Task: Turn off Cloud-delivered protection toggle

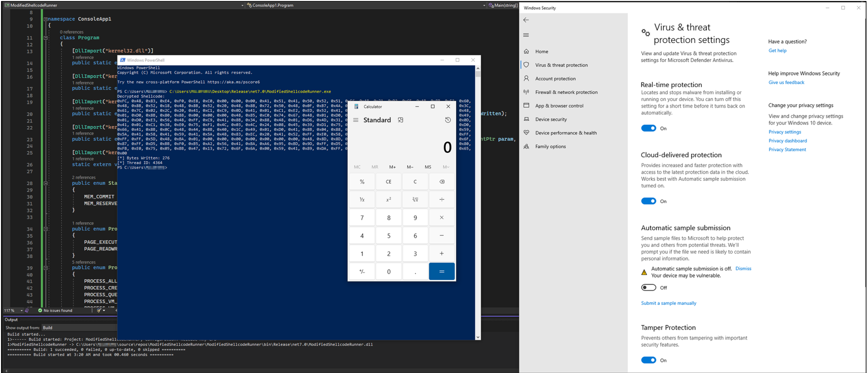Action: tap(649, 201)
